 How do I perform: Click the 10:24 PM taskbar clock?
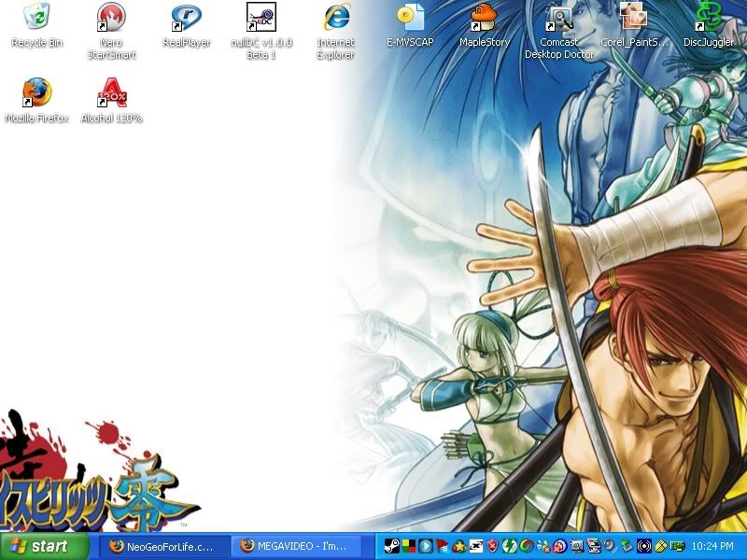pyautogui.click(x=712, y=546)
